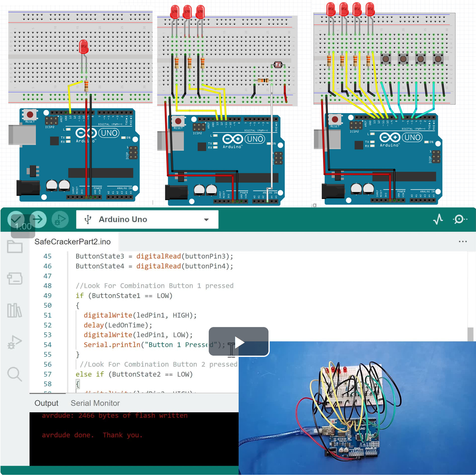Switch to the Output tab
The width and height of the screenshot is (476, 476).
[x=46, y=403]
